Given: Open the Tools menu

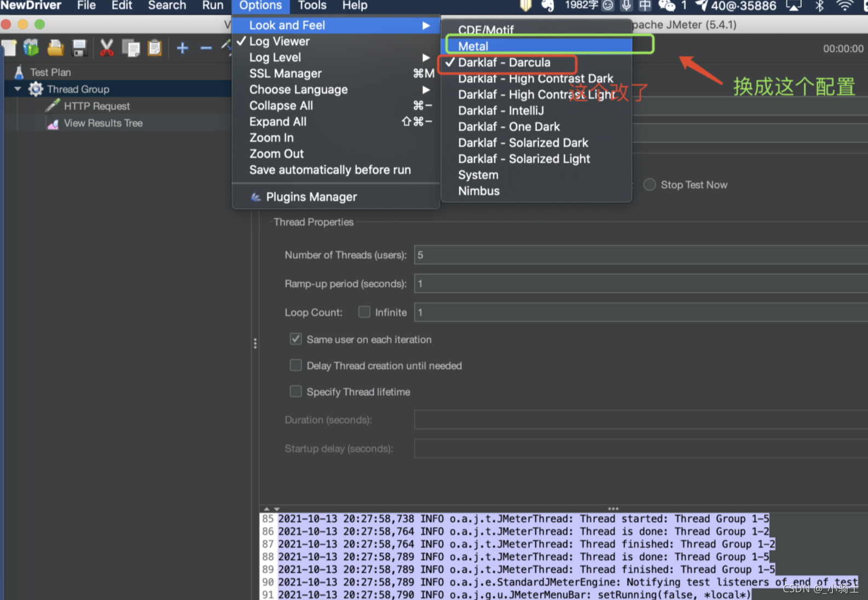Looking at the screenshot, I should 312,6.
